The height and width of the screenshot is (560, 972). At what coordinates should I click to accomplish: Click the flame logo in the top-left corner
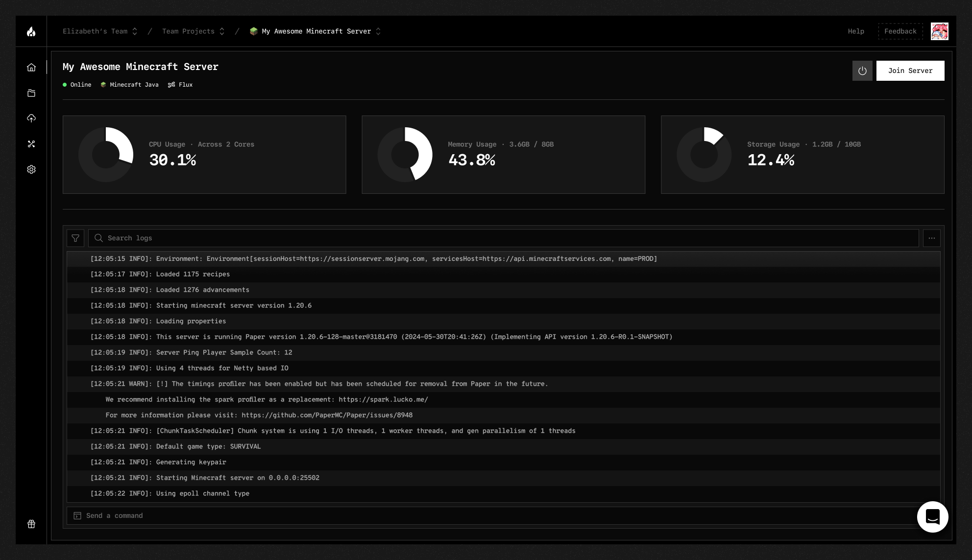tap(31, 31)
